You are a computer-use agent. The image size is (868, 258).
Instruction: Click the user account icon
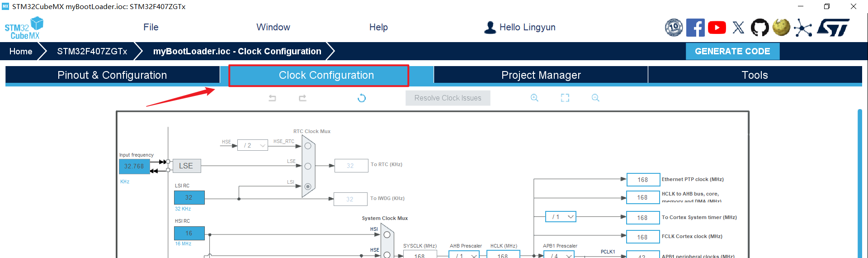pos(490,27)
